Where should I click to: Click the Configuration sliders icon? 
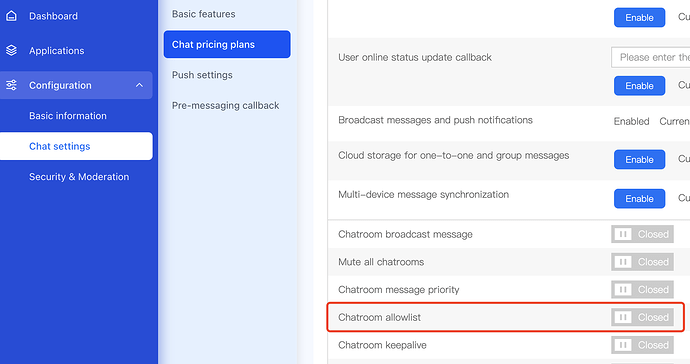pyautogui.click(x=11, y=85)
